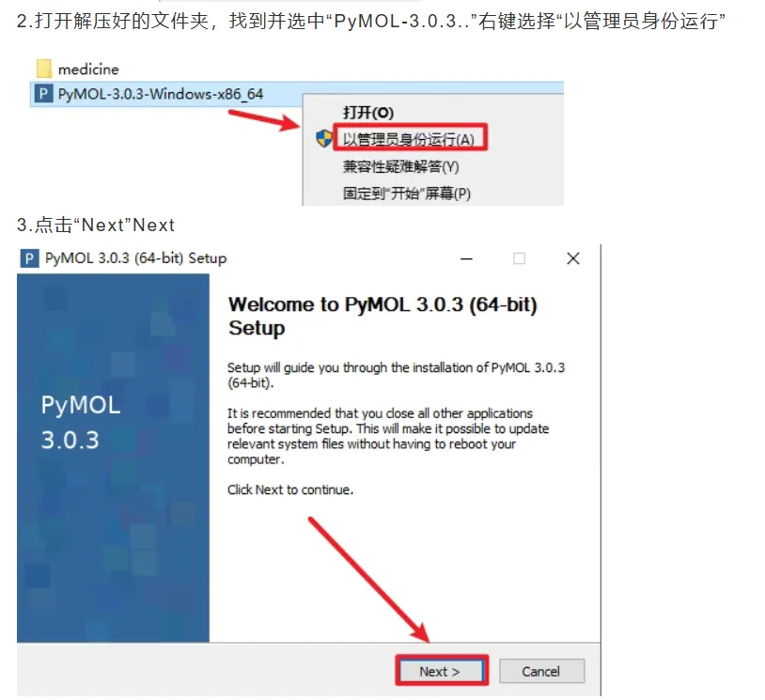Click the disabled maximize button of the Setup window

(519, 258)
